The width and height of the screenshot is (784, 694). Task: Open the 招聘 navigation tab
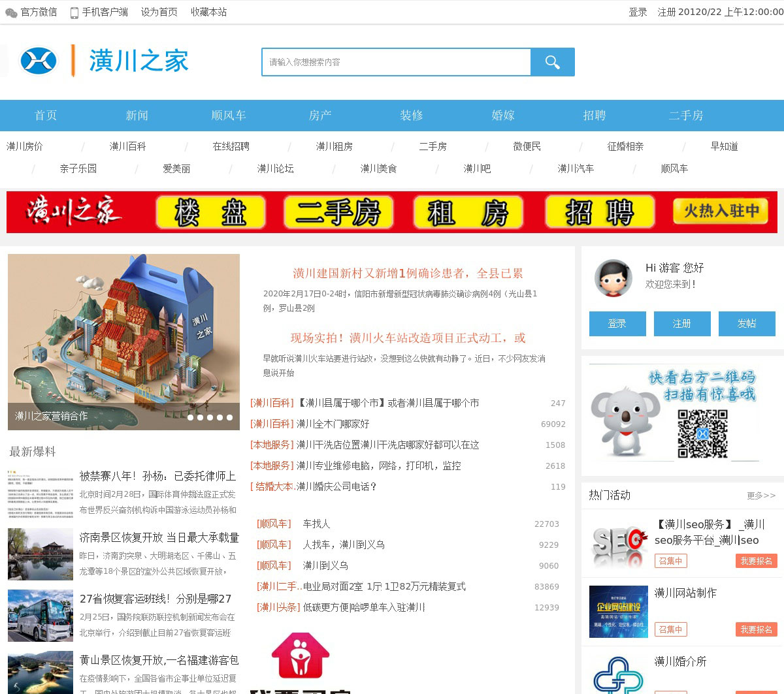pos(595,116)
